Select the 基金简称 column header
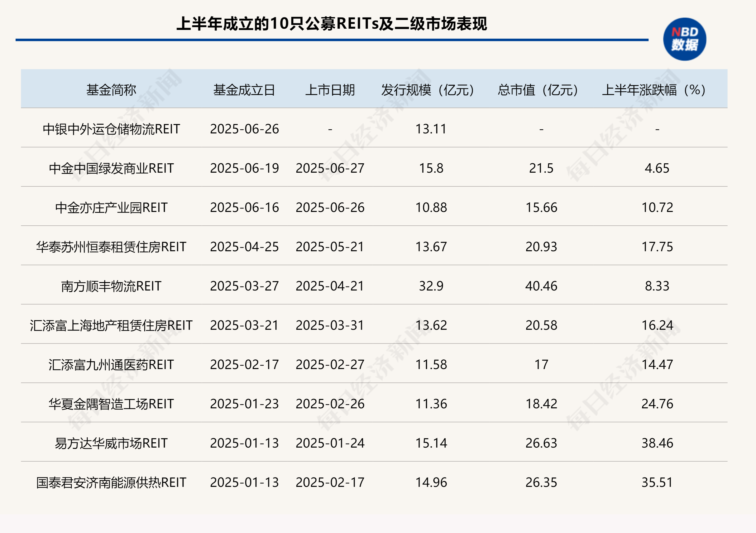The image size is (756, 533). pos(111,89)
